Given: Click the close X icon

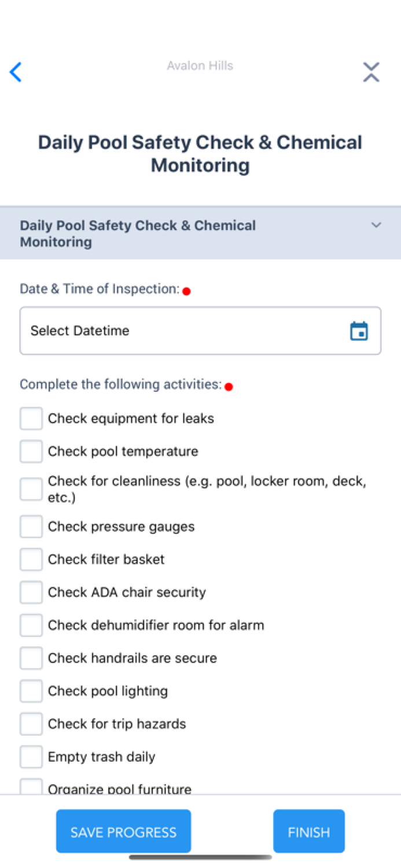Looking at the screenshot, I should pyautogui.click(x=371, y=72).
